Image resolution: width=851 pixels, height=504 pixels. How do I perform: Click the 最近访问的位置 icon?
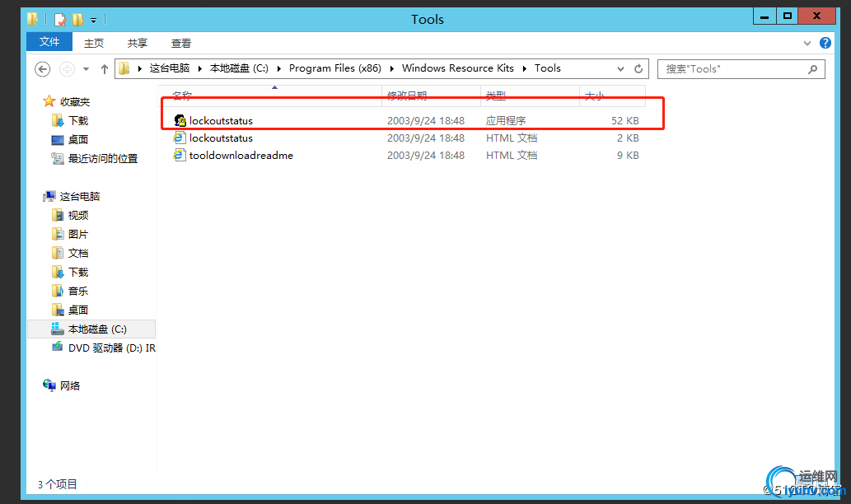pos(58,158)
